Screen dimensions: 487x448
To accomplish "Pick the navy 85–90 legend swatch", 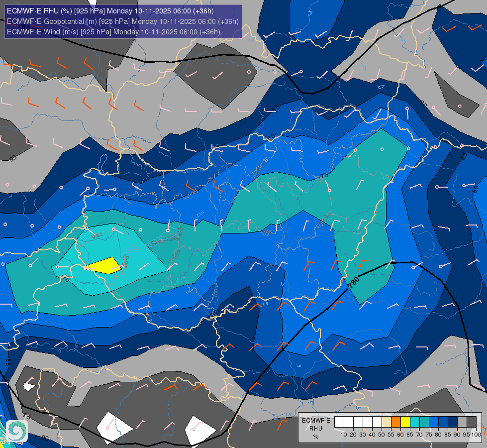I will coord(453,422).
